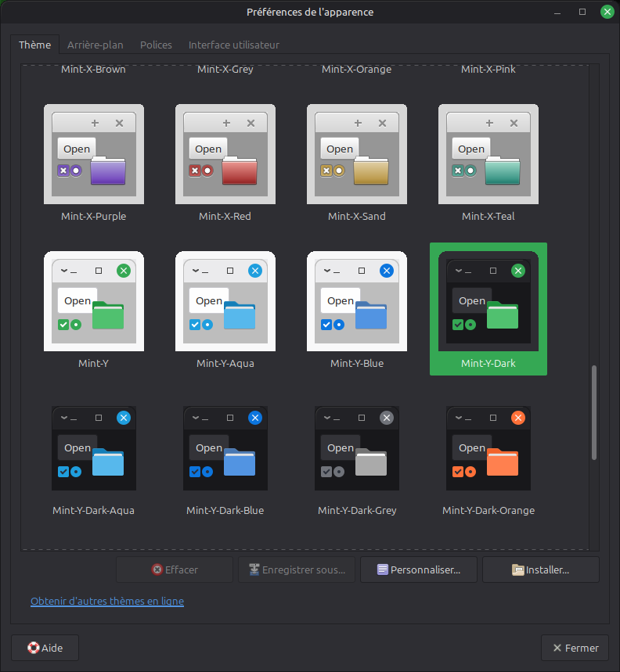
Task: Pick the Mint-Y-Dark-Grey theme preview
Action: coord(357,448)
